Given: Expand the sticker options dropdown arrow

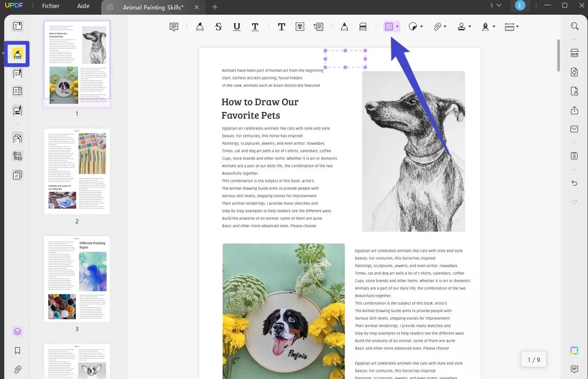Looking at the screenshot, I should click(x=421, y=27).
